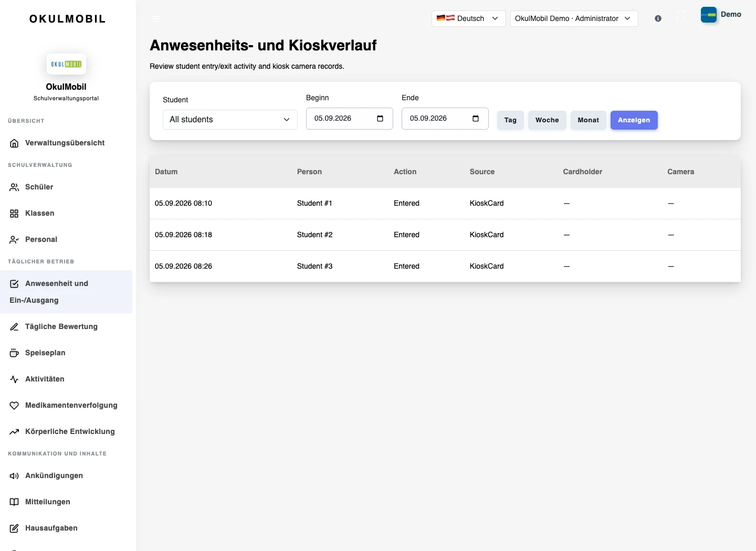Open Speiseplan menu item
The height and width of the screenshot is (551, 756).
[66, 353]
